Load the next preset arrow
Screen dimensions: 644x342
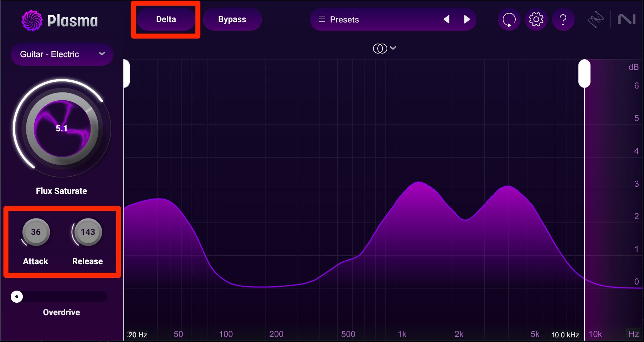point(467,19)
